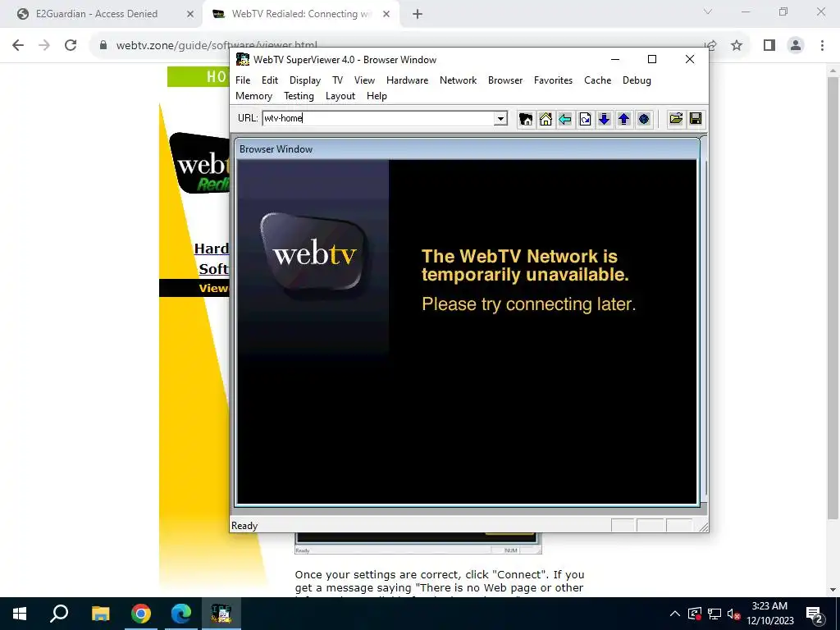Open the File menu
840x630 pixels.
243,80
